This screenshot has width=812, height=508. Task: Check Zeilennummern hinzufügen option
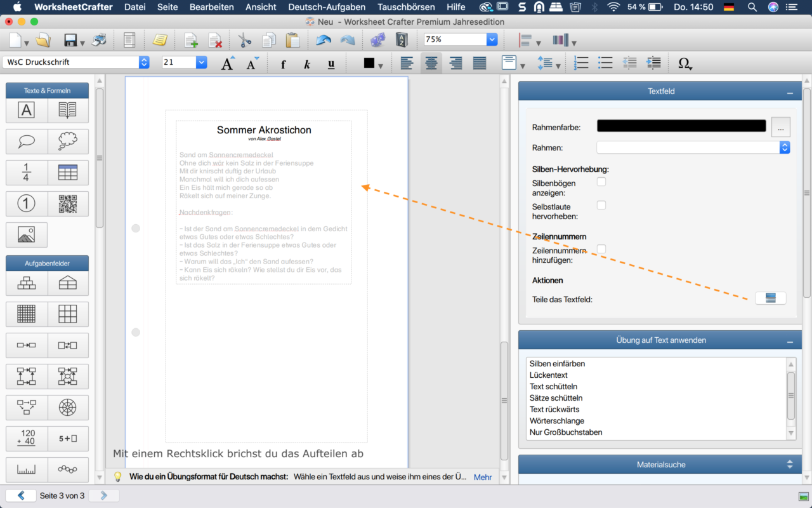coord(601,249)
